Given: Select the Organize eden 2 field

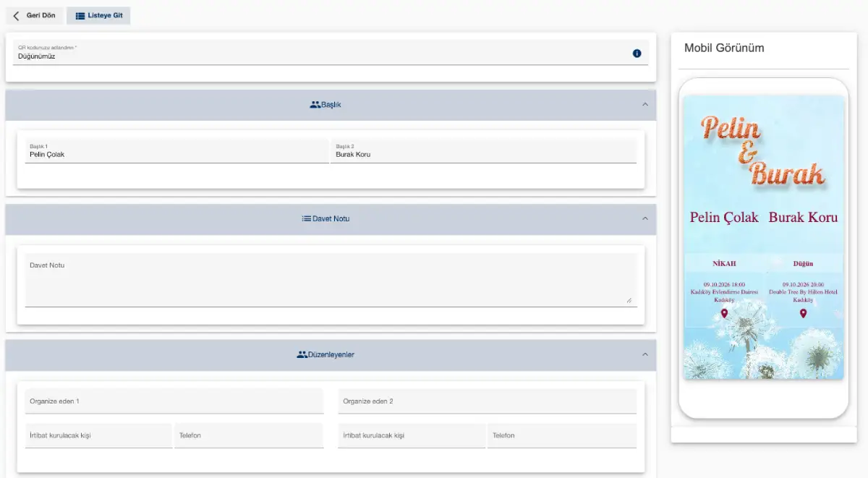Looking at the screenshot, I should [x=487, y=401].
